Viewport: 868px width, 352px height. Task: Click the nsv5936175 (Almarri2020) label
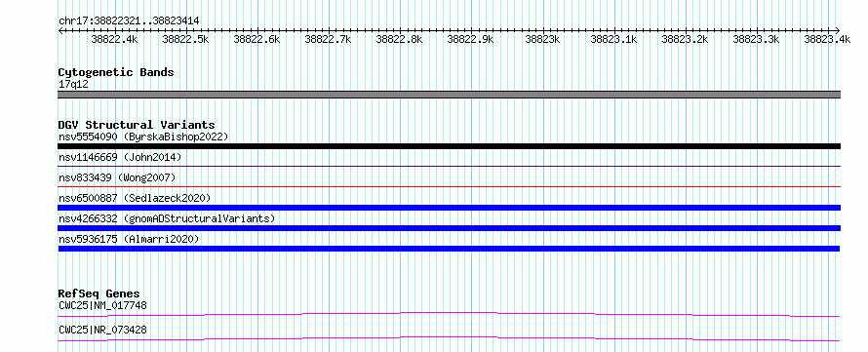click(x=129, y=239)
